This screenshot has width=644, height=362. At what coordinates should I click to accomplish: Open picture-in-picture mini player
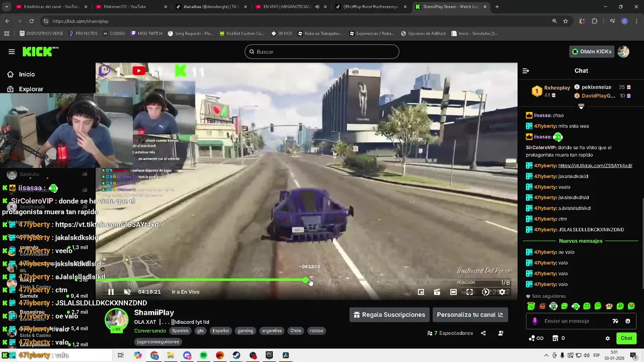[x=421, y=292]
